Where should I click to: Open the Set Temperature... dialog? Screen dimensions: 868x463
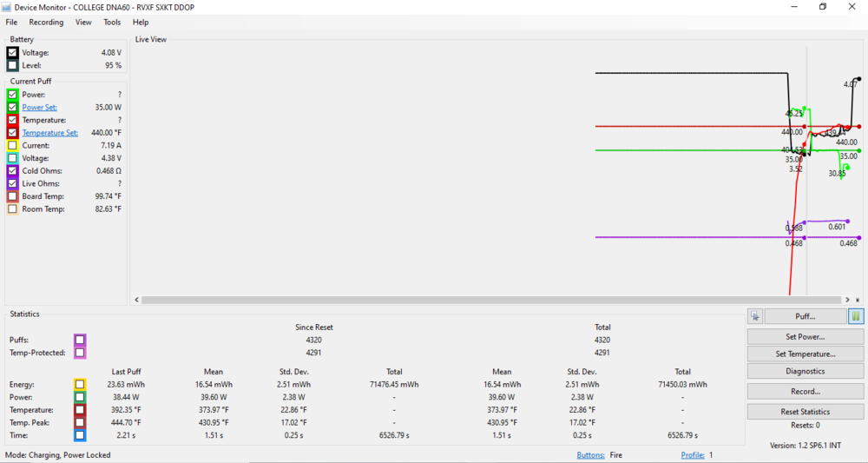[805, 354]
